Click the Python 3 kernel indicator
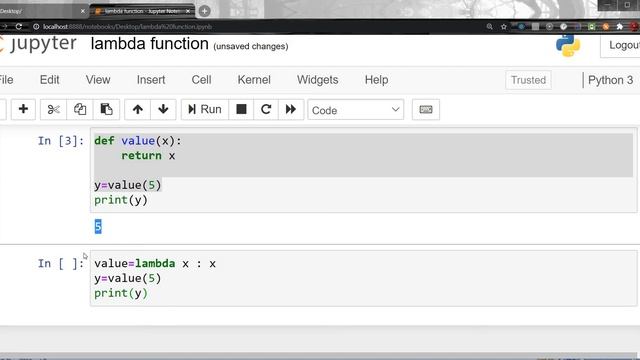This screenshot has width=640, height=360. pyautogui.click(x=611, y=80)
